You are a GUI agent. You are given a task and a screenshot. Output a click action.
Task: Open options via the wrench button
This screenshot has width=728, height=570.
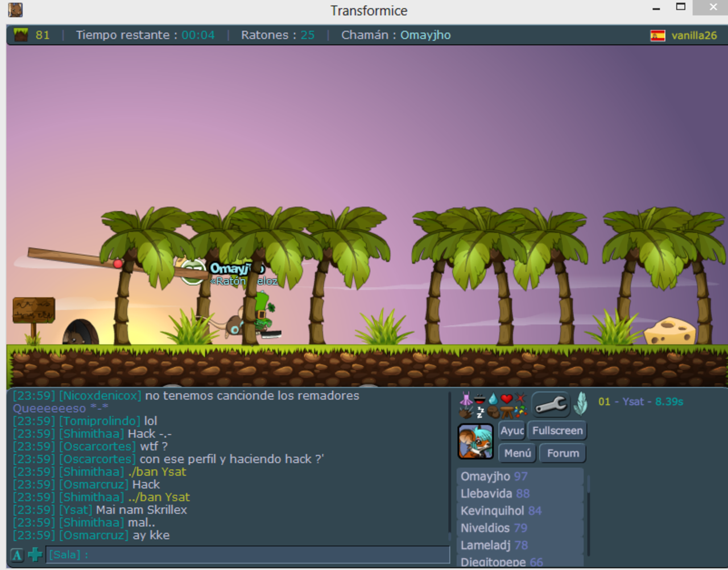tap(551, 405)
